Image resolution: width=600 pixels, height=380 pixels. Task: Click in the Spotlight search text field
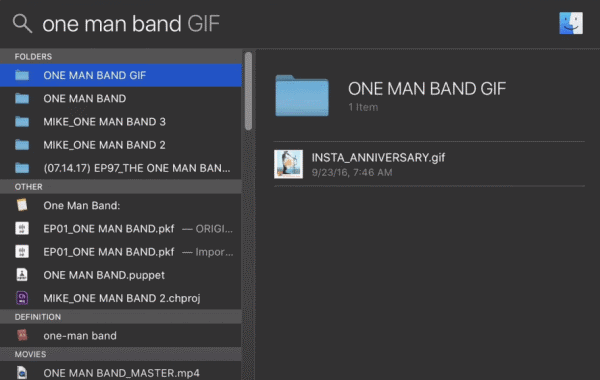coord(291,23)
